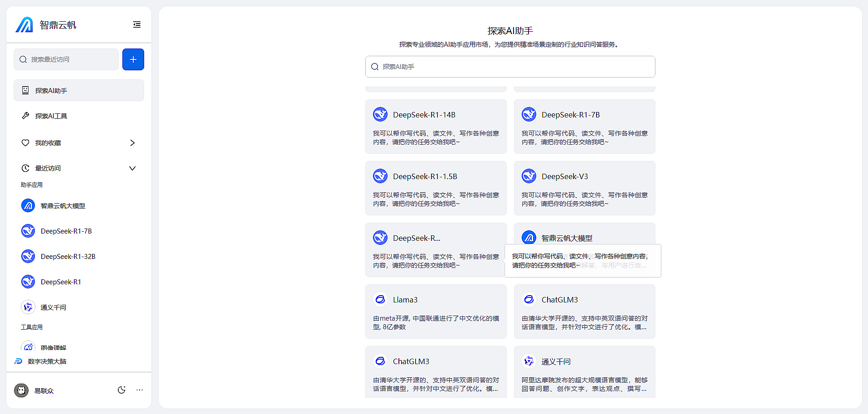This screenshot has height=414, width=868.
Task: Collapse 最近访问 with the down chevron
Action: pos(132,168)
